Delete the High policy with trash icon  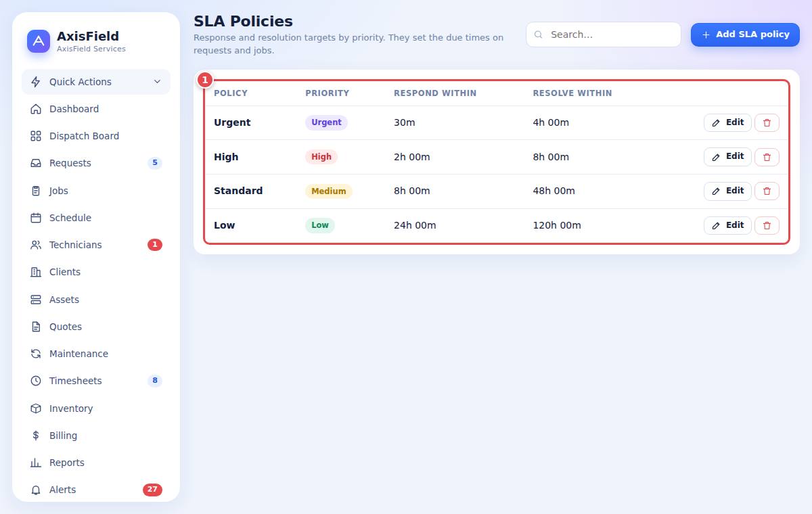click(767, 157)
